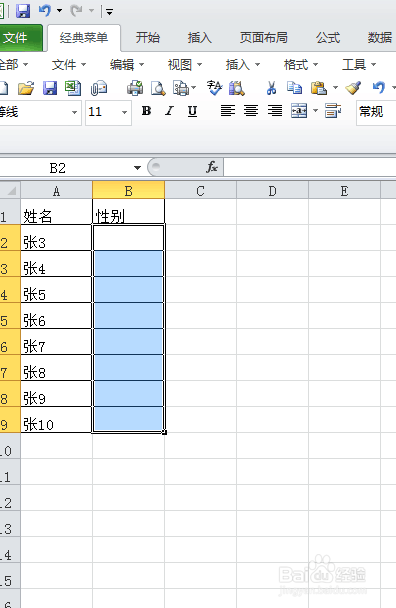Run the spelling check ABC icon
Image resolution: width=396 pixels, height=608 pixels.
coord(214,88)
